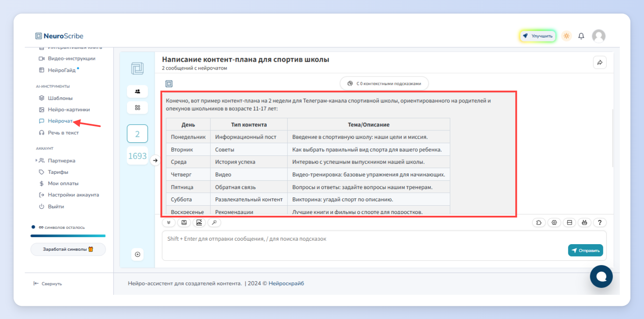Click the context prompts pill button
This screenshot has width=644, height=319.
click(384, 84)
